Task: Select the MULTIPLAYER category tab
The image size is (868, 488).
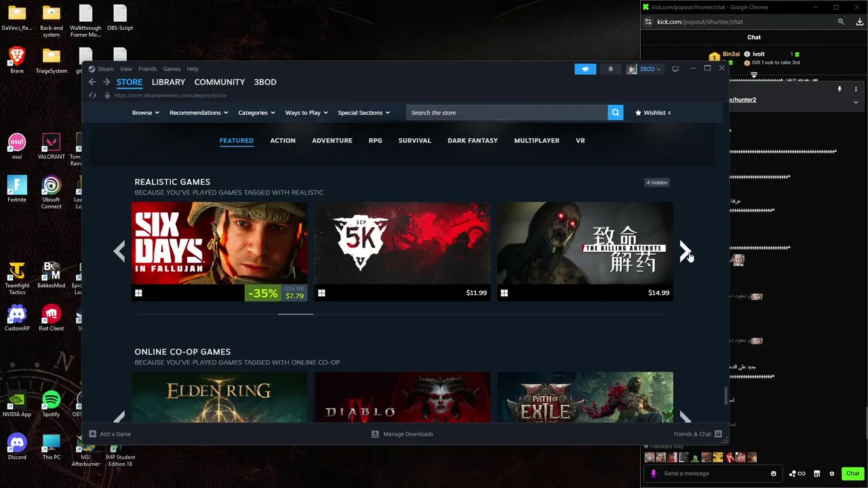Action: pos(536,140)
